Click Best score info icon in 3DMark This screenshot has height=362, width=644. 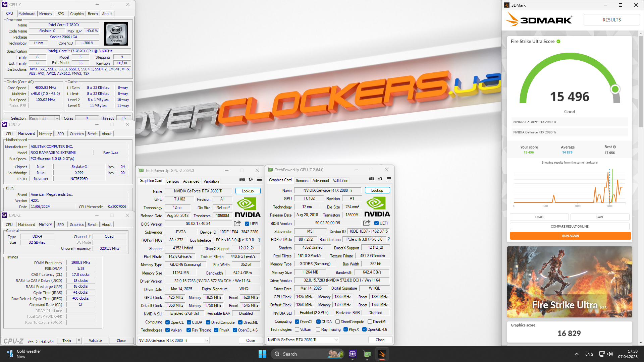614,147
